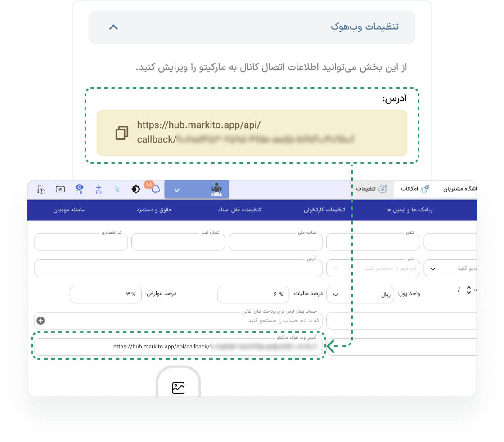
Task: Click the آدرس وب هوک مارکیتو field
Action: (178, 347)
